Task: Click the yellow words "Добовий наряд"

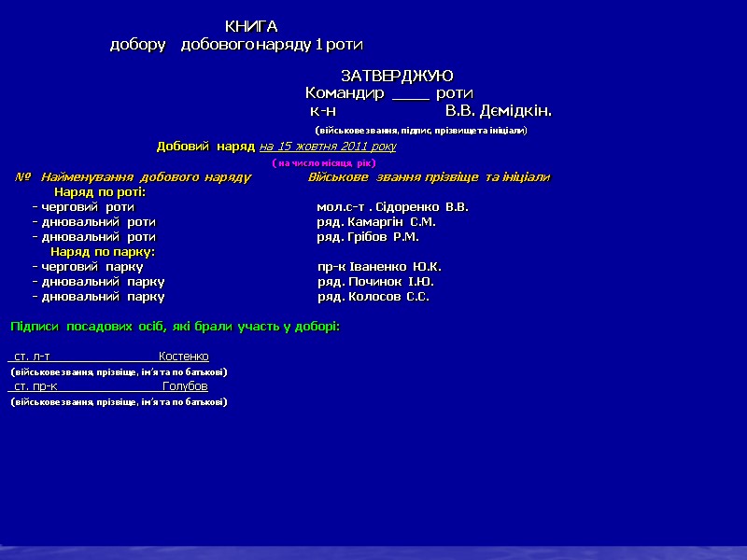Action: click(x=205, y=147)
